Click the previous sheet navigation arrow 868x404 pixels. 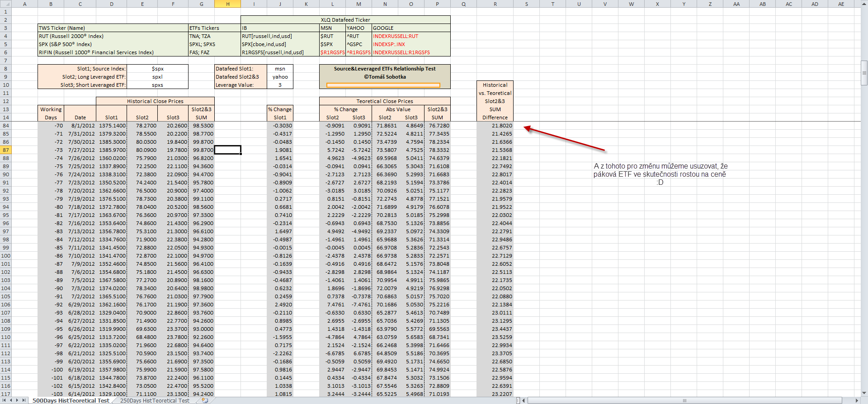(x=11, y=400)
